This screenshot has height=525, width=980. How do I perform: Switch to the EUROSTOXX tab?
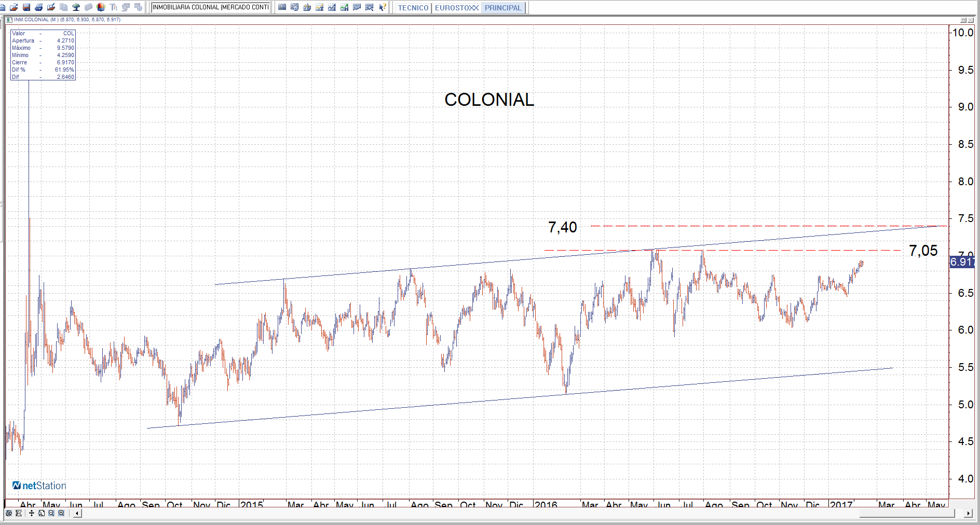(457, 8)
